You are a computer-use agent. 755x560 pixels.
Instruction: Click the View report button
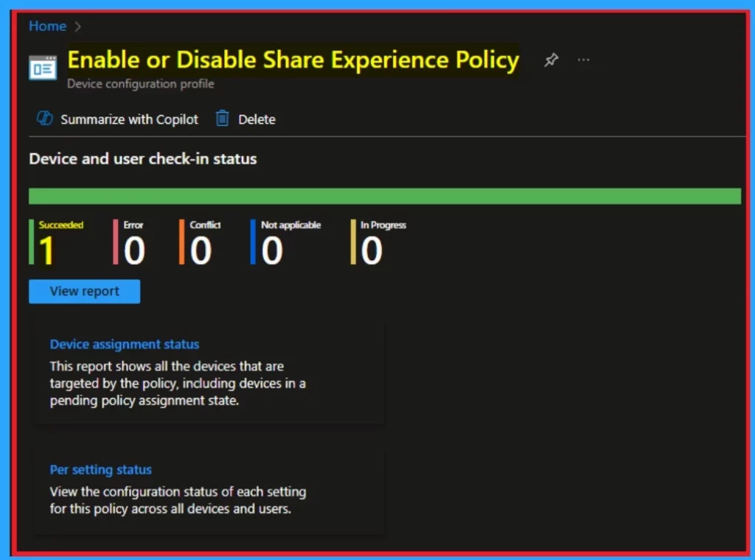pos(84,292)
